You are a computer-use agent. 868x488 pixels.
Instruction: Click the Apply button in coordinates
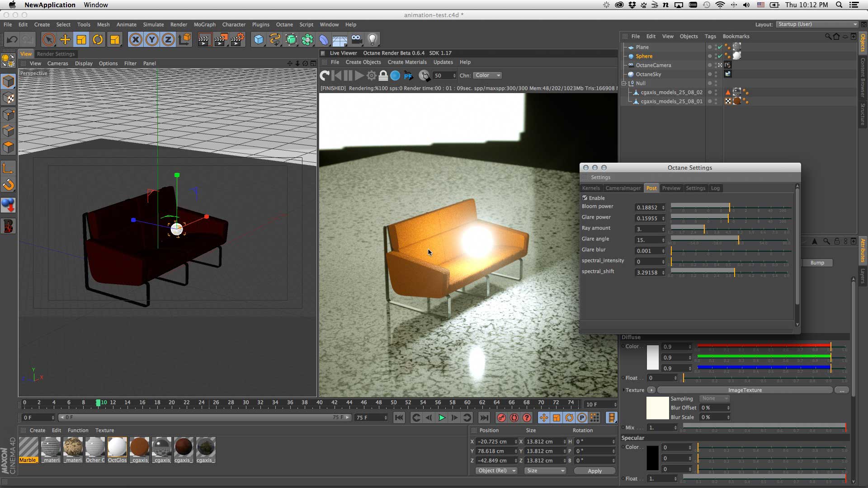(x=594, y=471)
